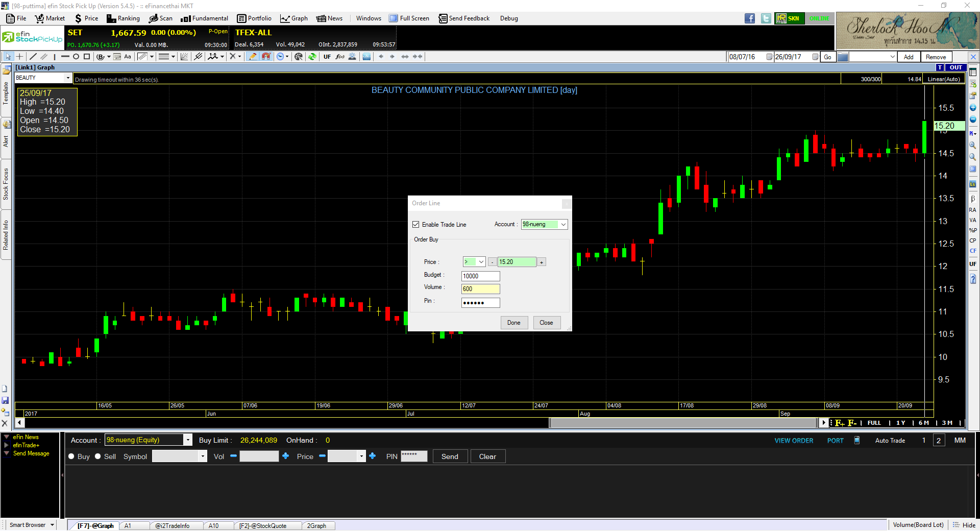Open BEAUTY symbol dropdown
This screenshot has height=531, width=980.
point(68,78)
